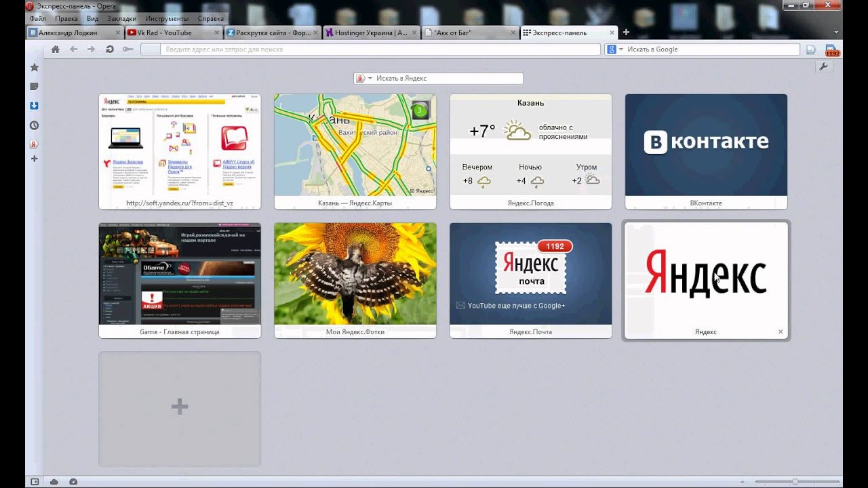Click the page icon next to Google search

click(x=810, y=49)
